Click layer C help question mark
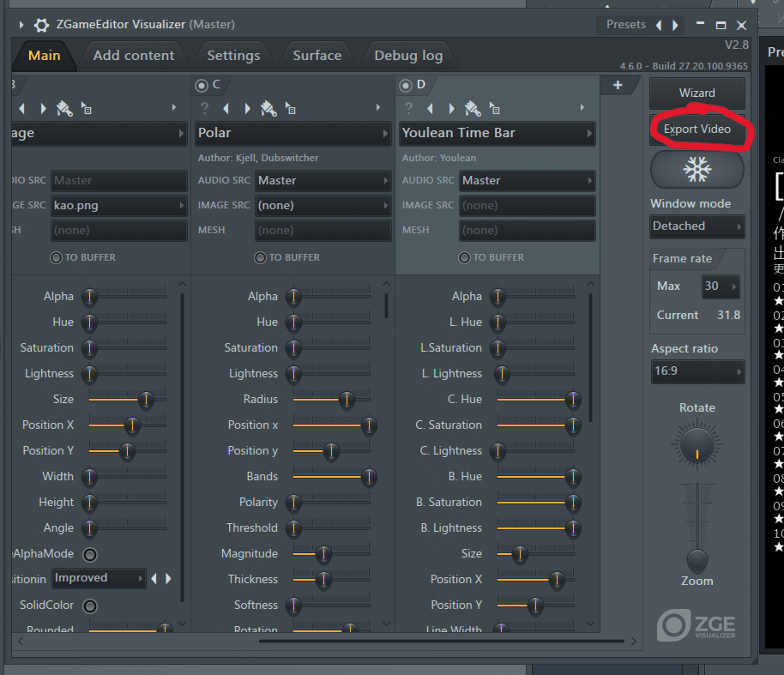784x675 pixels. pyautogui.click(x=204, y=108)
